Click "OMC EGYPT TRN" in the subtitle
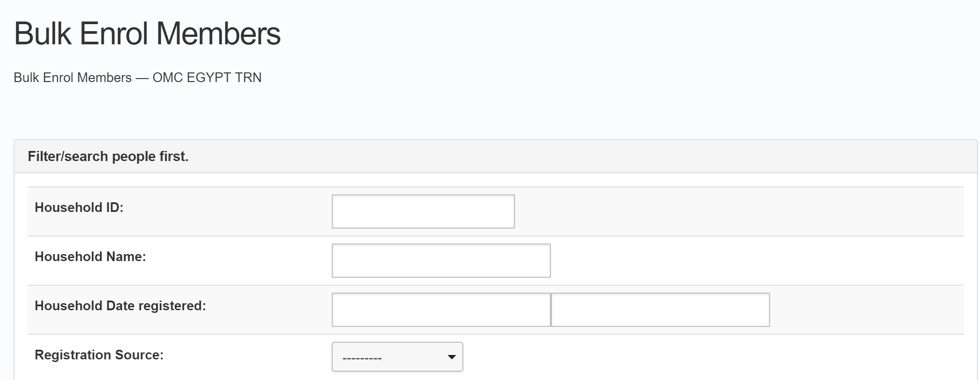 207,78
